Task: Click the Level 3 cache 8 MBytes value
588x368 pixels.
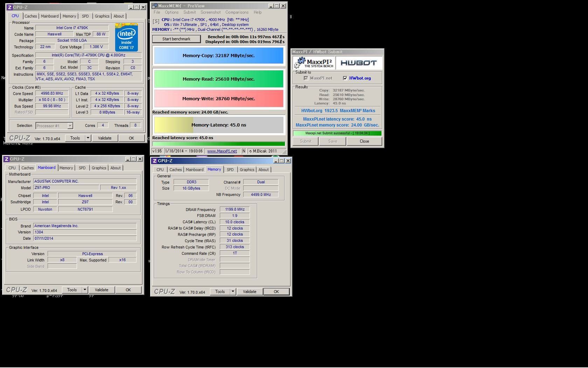Action: [x=107, y=112]
